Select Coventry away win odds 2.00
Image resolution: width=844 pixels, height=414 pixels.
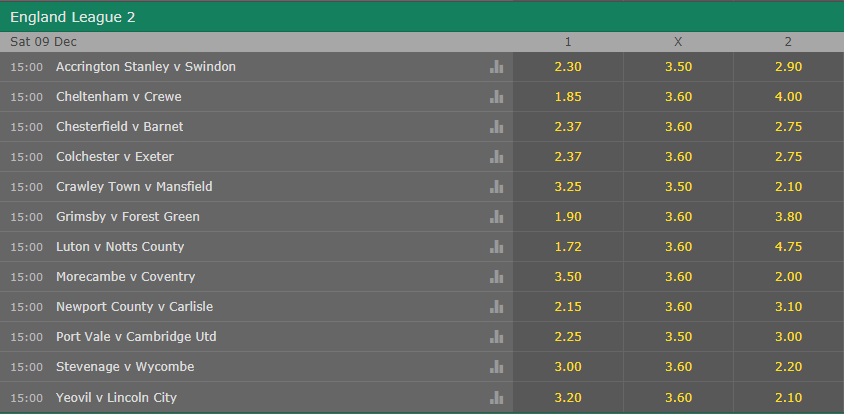pyautogui.click(x=788, y=277)
